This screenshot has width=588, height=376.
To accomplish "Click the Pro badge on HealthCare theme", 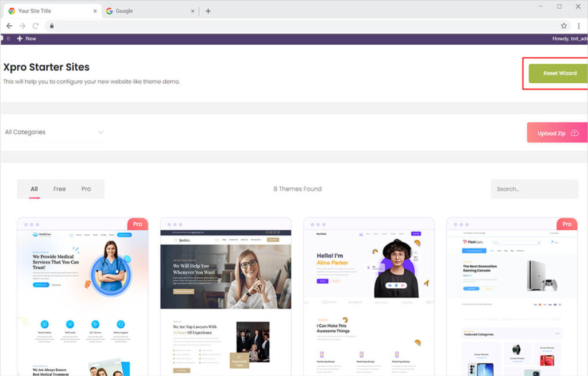I will point(137,224).
